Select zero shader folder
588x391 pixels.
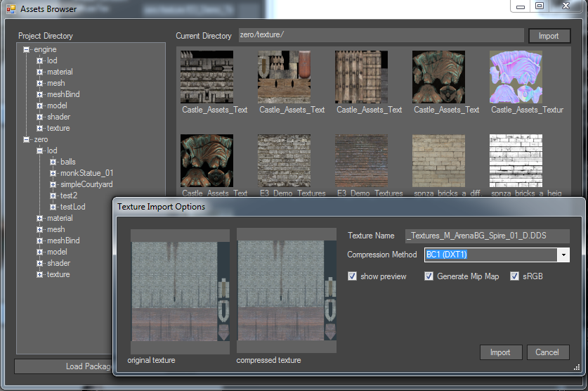tap(58, 264)
